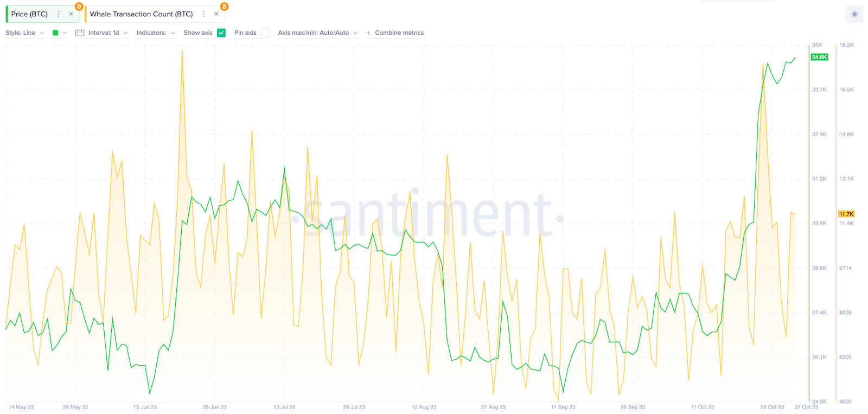Uncheck the Show axis checkbox
The image size is (868, 414).
[221, 33]
